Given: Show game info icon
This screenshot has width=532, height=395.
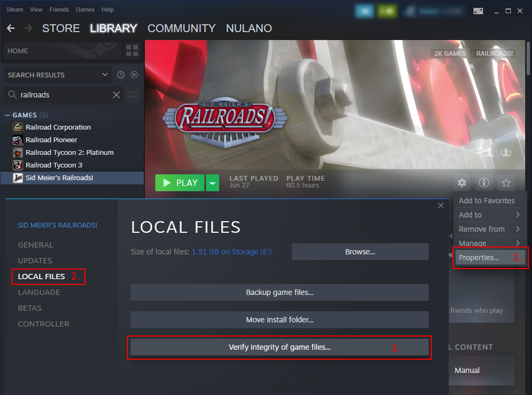Looking at the screenshot, I should pyautogui.click(x=484, y=183).
